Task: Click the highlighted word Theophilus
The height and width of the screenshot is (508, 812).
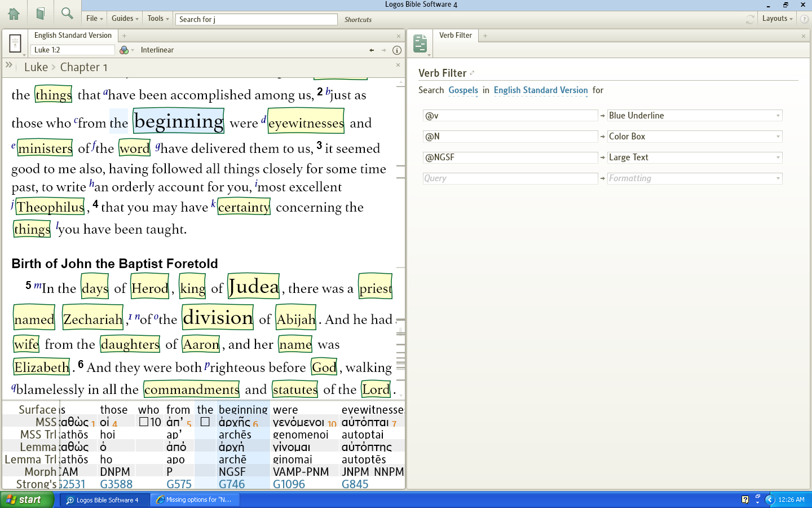Action: click(x=50, y=207)
